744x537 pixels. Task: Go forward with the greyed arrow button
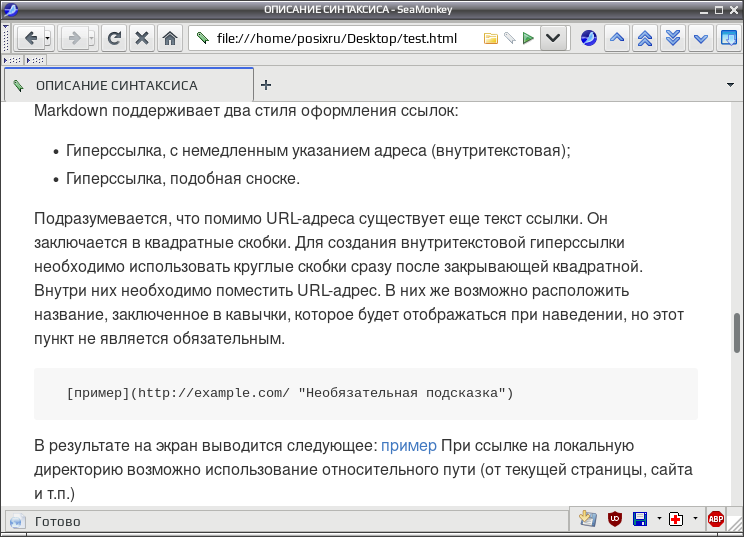[74, 38]
